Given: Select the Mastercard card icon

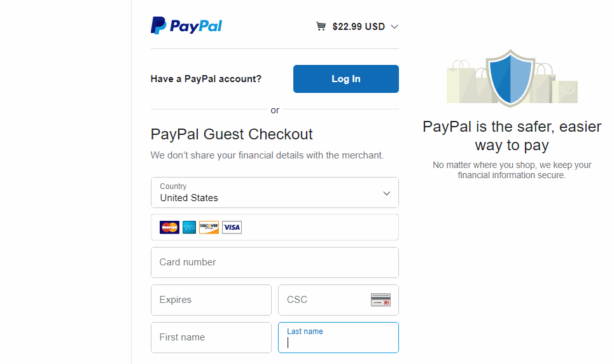Looking at the screenshot, I should pyautogui.click(x=169, y=227).
